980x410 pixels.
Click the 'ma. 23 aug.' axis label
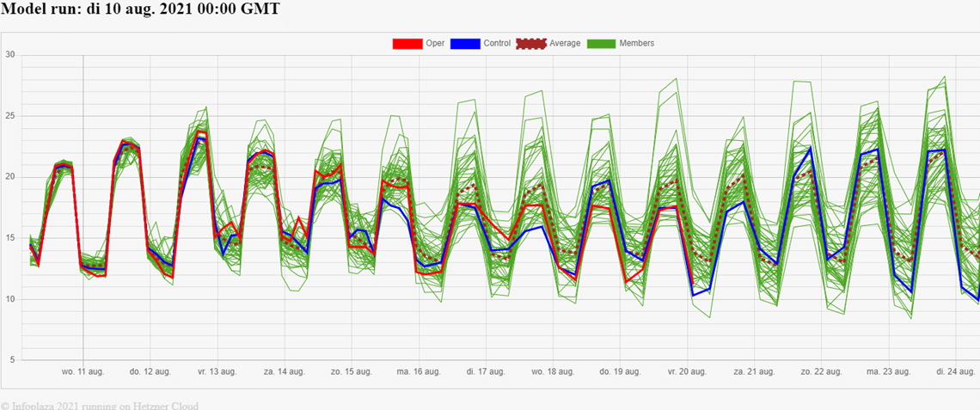[888, 372]
